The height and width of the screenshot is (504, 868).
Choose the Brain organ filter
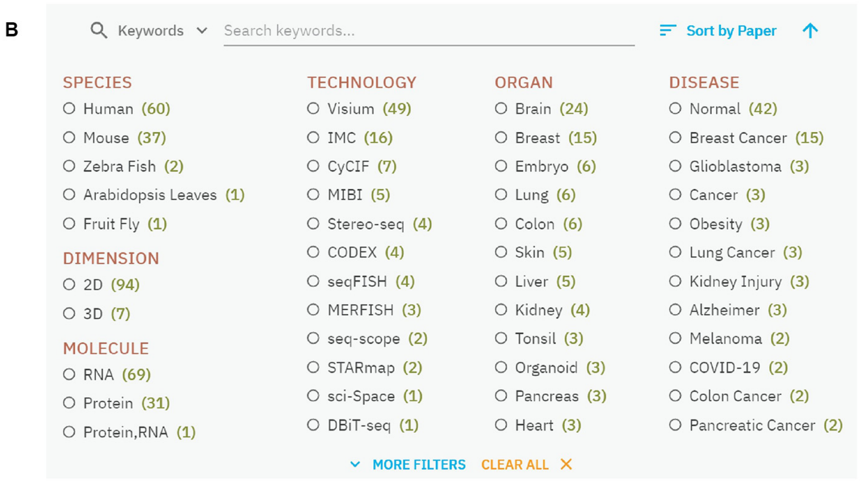click(x=501, y=108)
